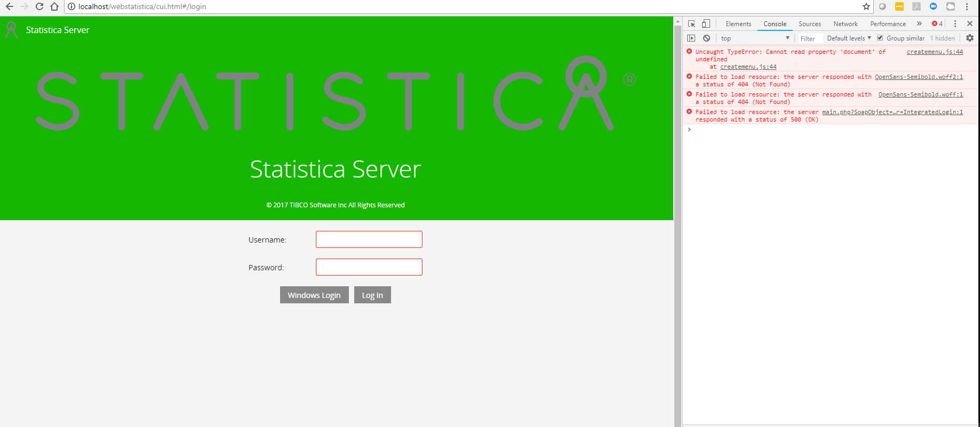
Task: Open the Chrome three-dot menu
Action: [967, 6]
